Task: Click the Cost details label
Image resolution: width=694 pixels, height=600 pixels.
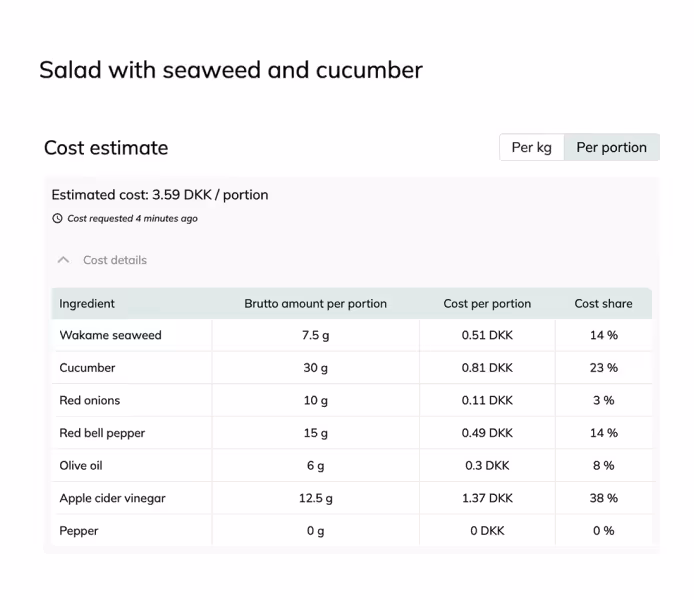Action: point(114,260)
